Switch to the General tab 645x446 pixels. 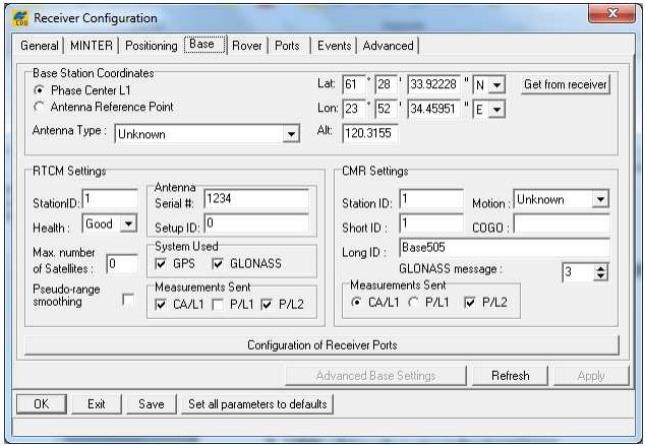(39, 45)
